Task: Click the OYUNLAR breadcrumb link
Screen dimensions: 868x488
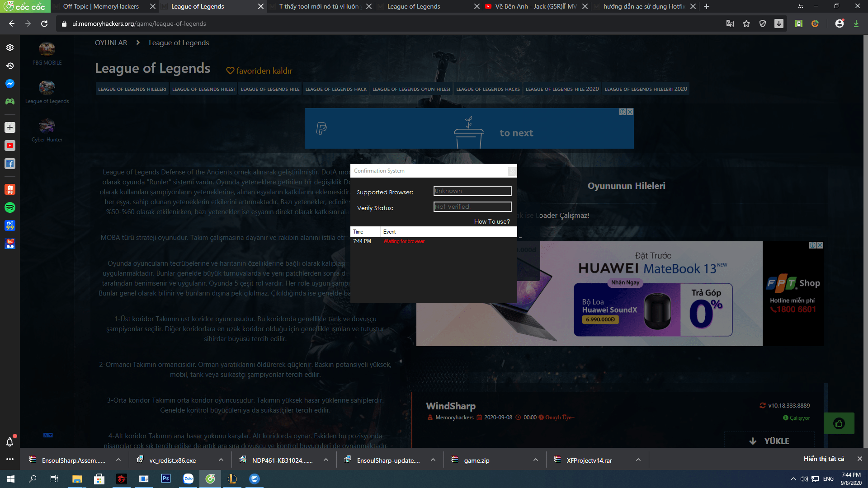Action: pos(111,42)
